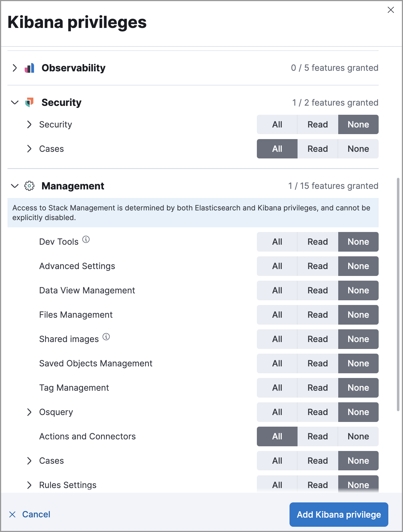Set Actions and Connectors to None
Screen dimensions: 403x532
358,436
